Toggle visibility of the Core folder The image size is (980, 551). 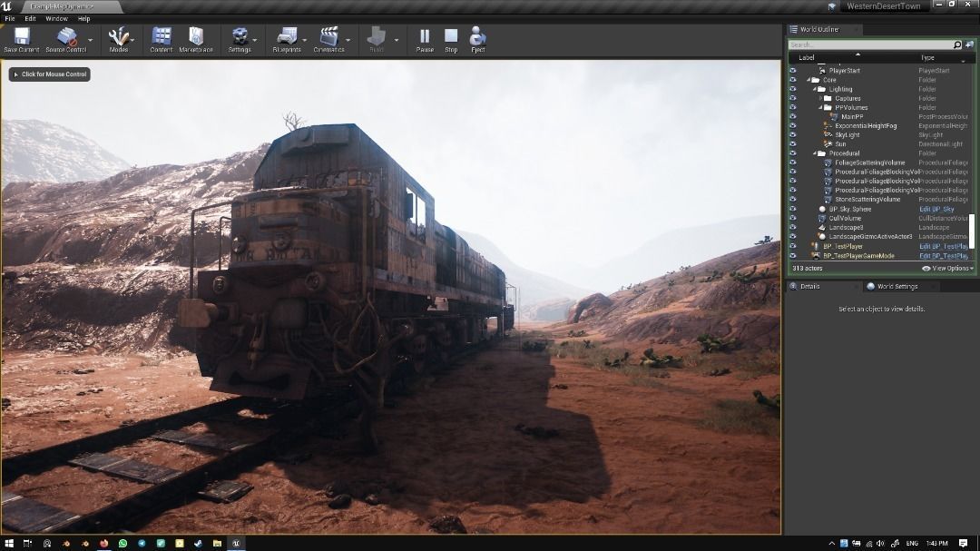coord(792,80)
